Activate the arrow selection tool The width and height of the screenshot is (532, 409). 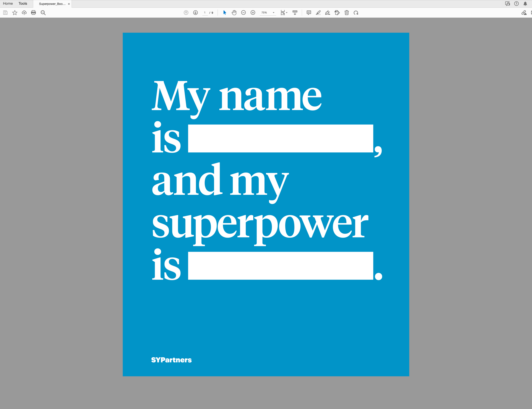[x=225, y=13]
